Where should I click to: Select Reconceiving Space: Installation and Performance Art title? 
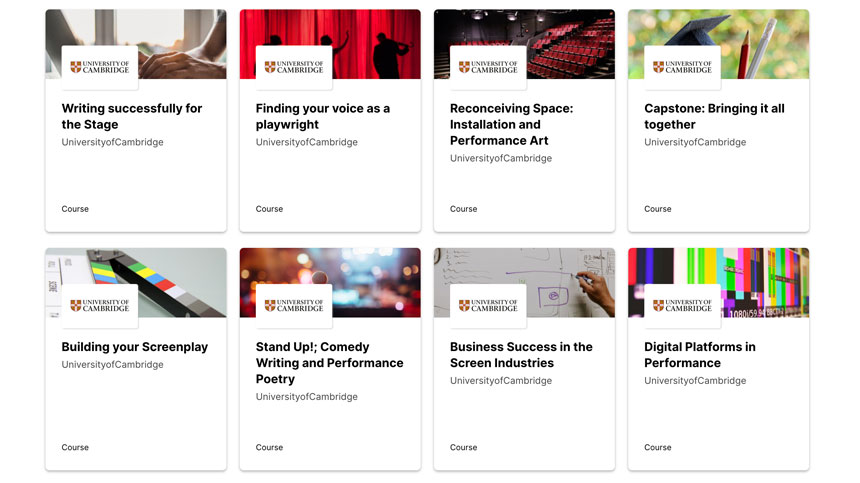[x=511, y=124]
